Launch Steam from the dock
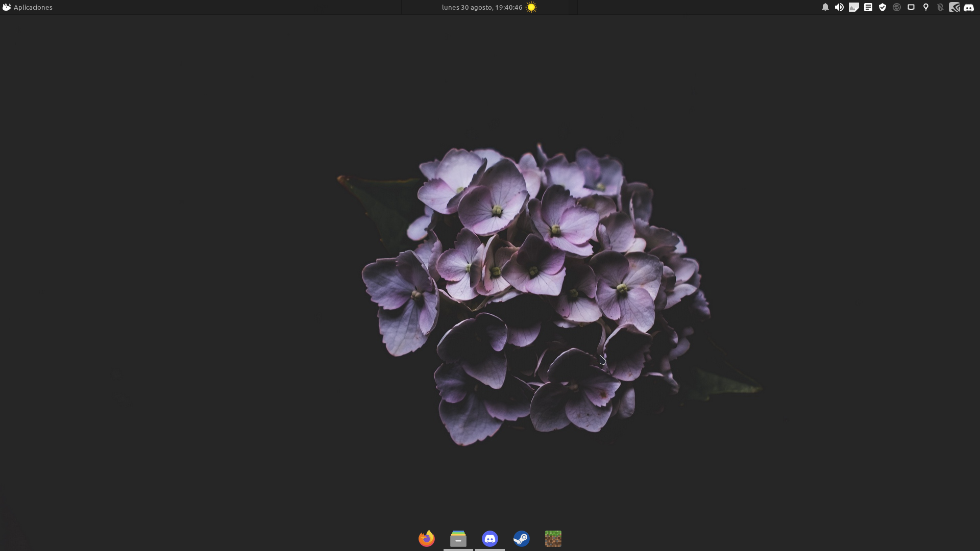Screen dimensions: 980x551 coord(521,538)
